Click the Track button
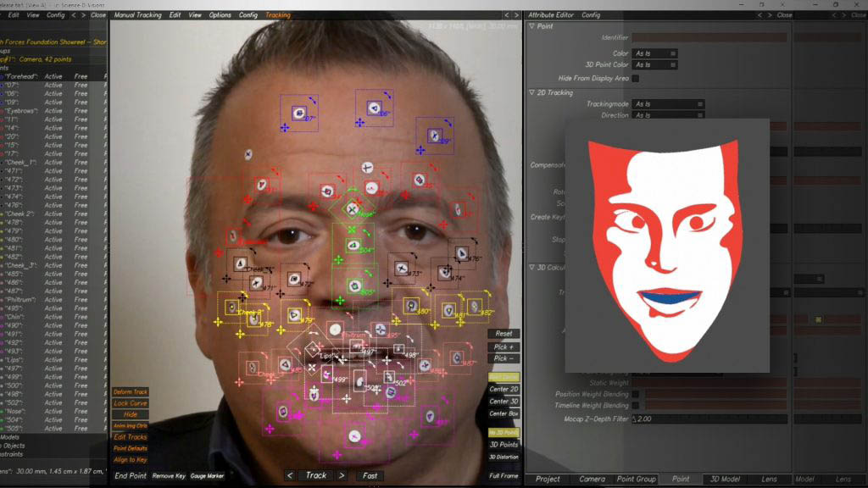868x488 pixels. [x=315, y=475]
